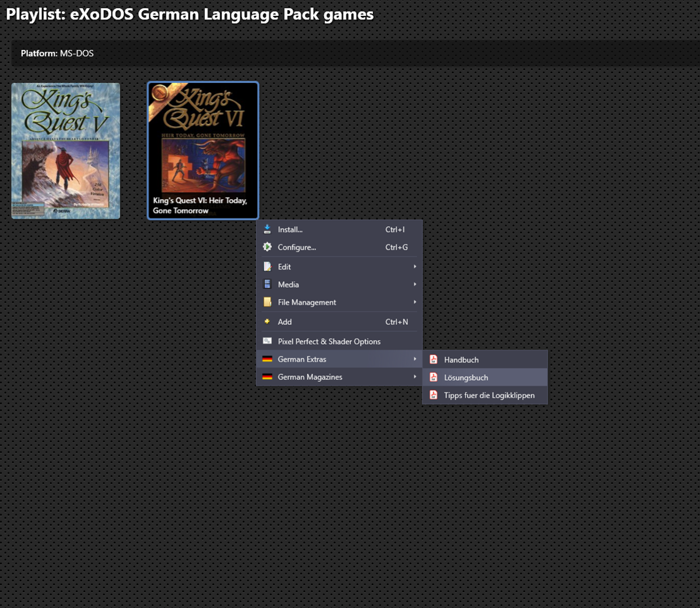Select the King's Quest VI box art
Image resolution: width=700 pixels, height=608 pixels.
[x=203, y=150]
